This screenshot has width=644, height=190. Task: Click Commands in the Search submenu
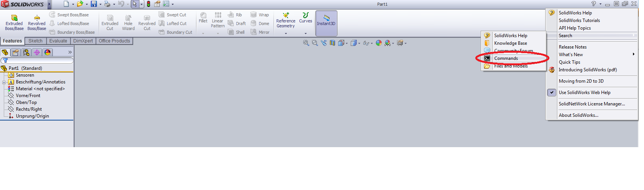click(x=514, y=58)
